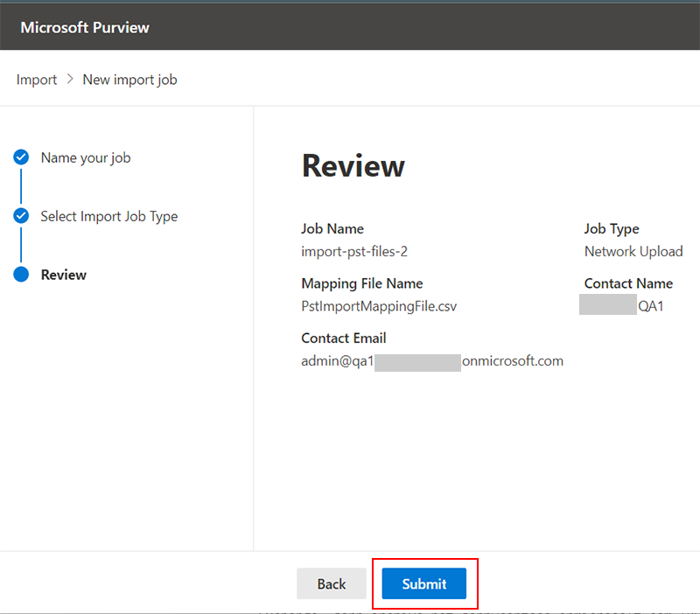
Task: Select the Review step label
Action: coord(64,275)
